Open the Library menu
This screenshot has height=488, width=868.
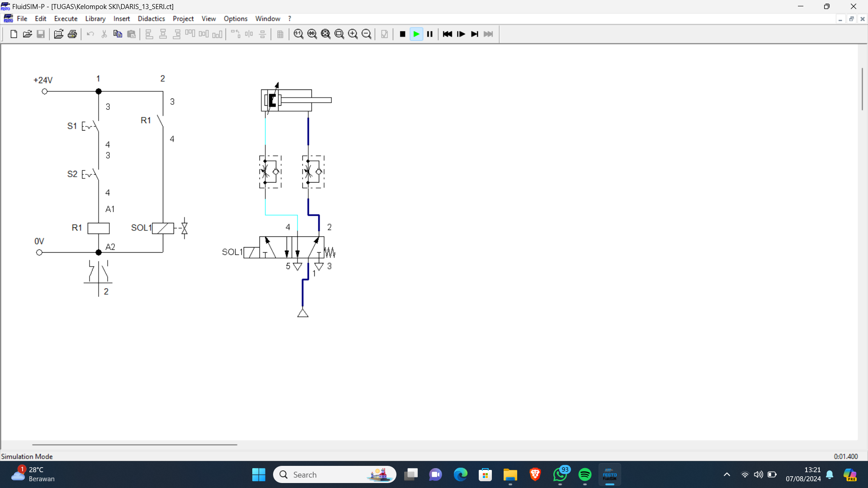click(x=95, y=19)
